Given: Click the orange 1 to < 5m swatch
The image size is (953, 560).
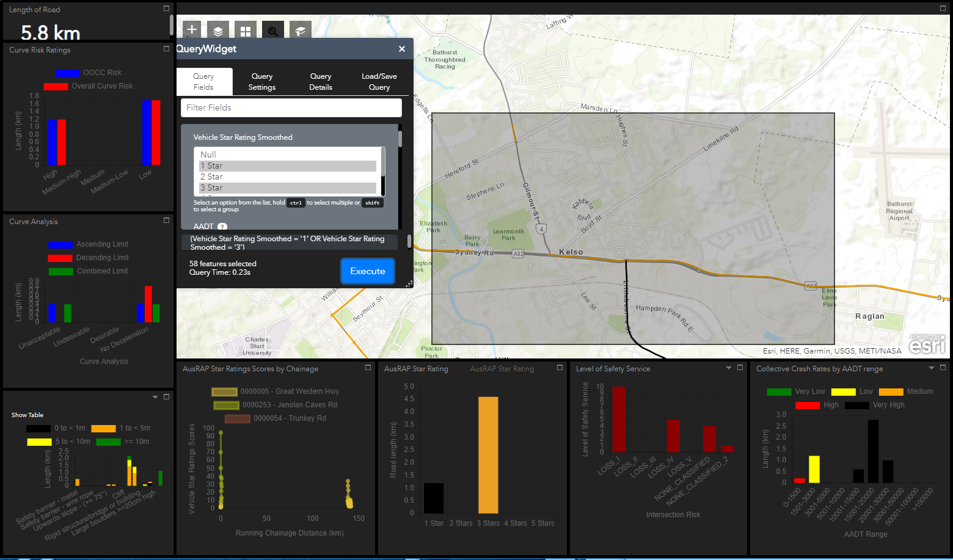Looking at the screenshot, I should point(103,429).
